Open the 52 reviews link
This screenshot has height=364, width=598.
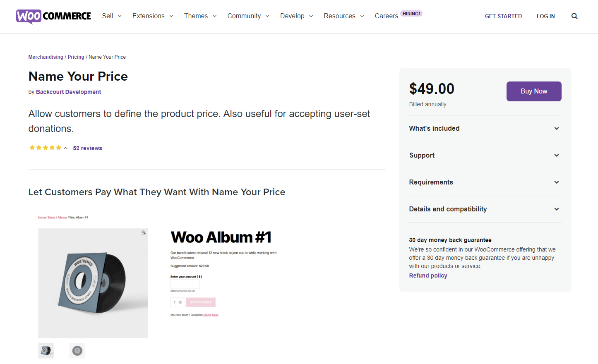(87, 148)
